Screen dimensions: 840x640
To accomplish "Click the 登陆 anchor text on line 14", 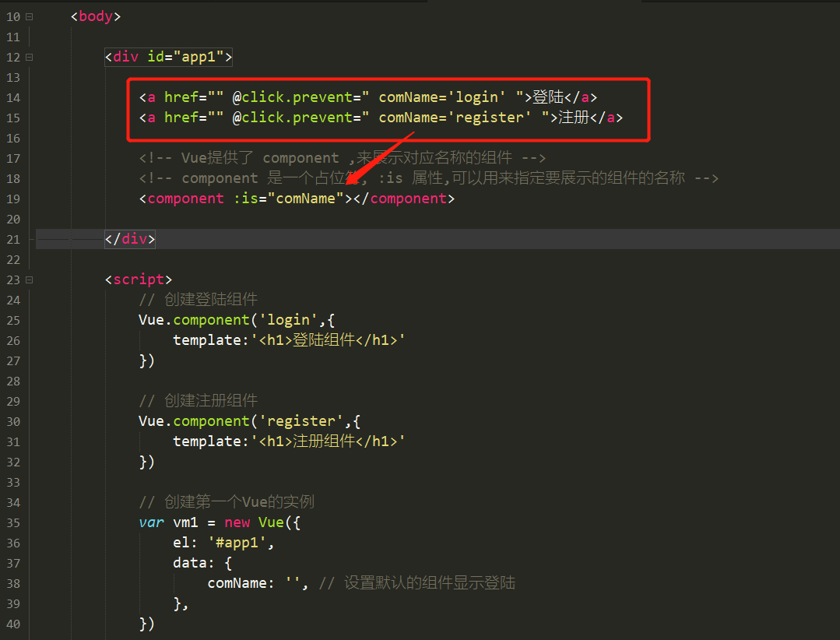I will click(548, 97).
